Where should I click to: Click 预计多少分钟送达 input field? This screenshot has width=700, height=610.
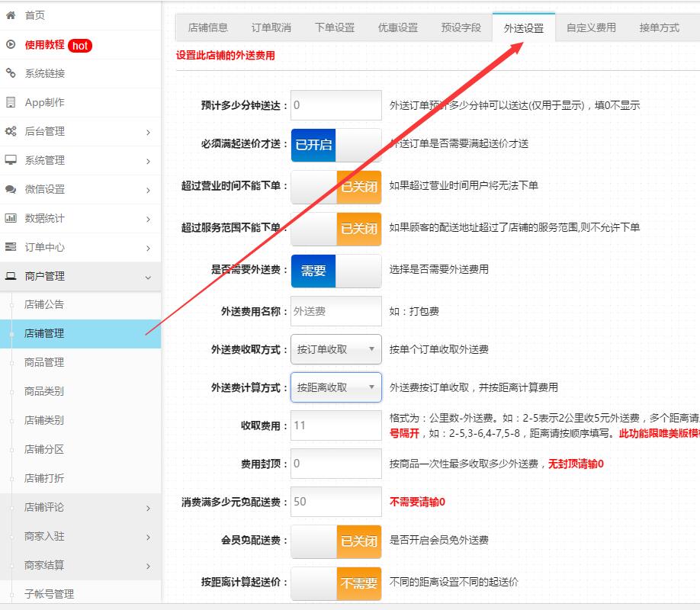pyautogui.click(x=336, y=105)
